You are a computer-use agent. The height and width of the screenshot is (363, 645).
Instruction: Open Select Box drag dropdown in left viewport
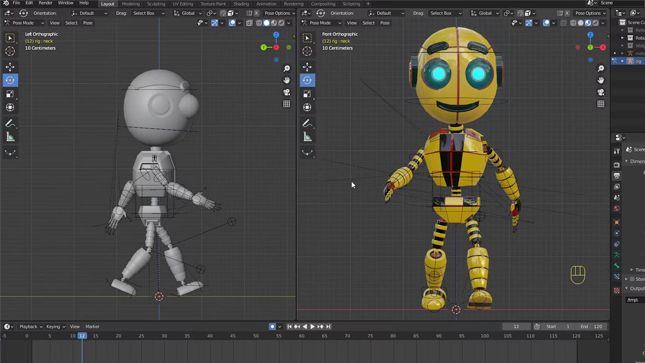point(148,13)
